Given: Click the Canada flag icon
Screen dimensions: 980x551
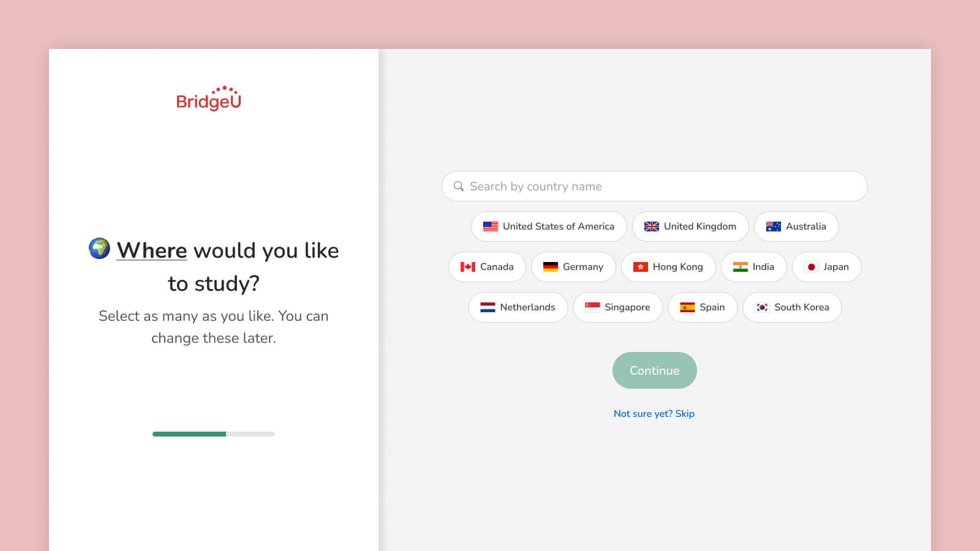Looking at the screenshot, I should coord(468,267).
